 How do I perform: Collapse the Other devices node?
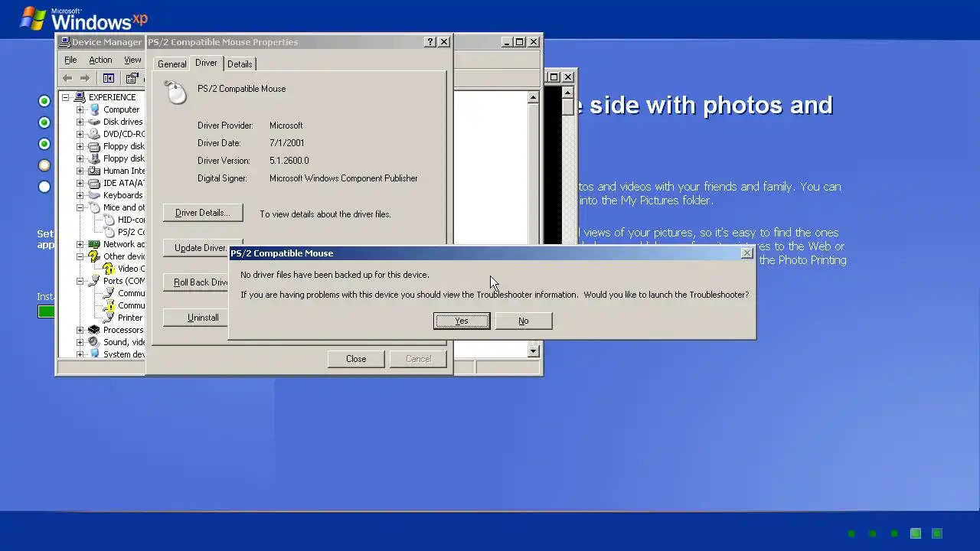point(80,256)
